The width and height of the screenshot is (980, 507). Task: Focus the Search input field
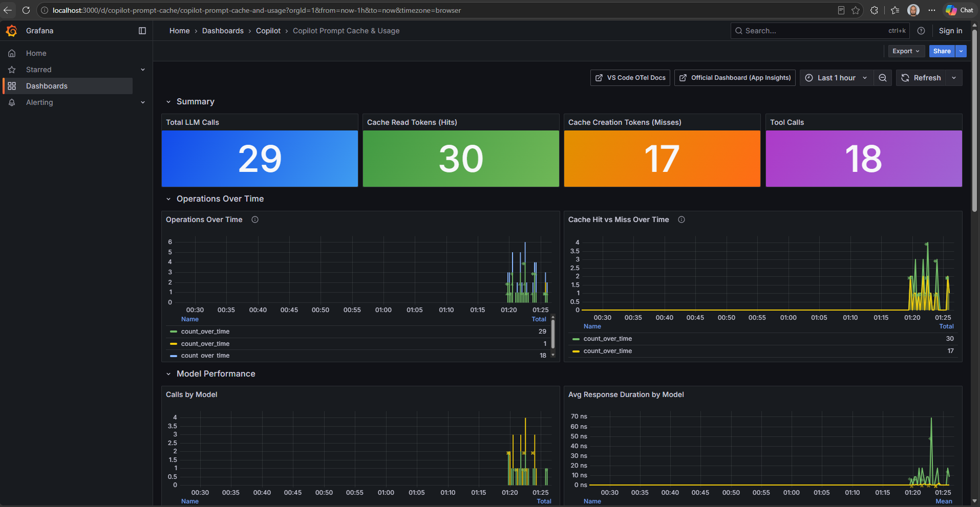[820, 31]
